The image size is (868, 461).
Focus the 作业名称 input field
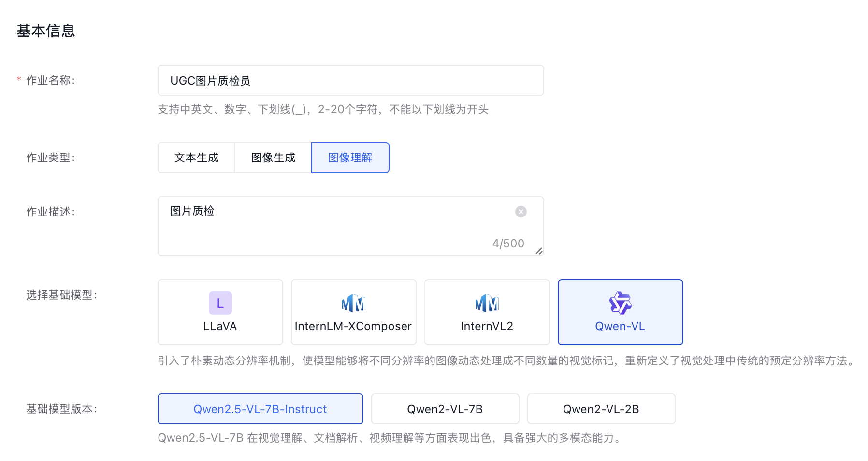tap(351, 80)
